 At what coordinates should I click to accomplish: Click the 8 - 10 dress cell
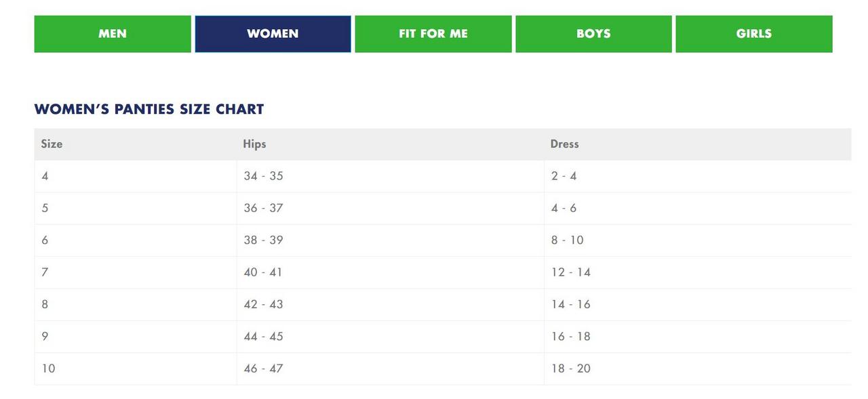click(698, 240)
